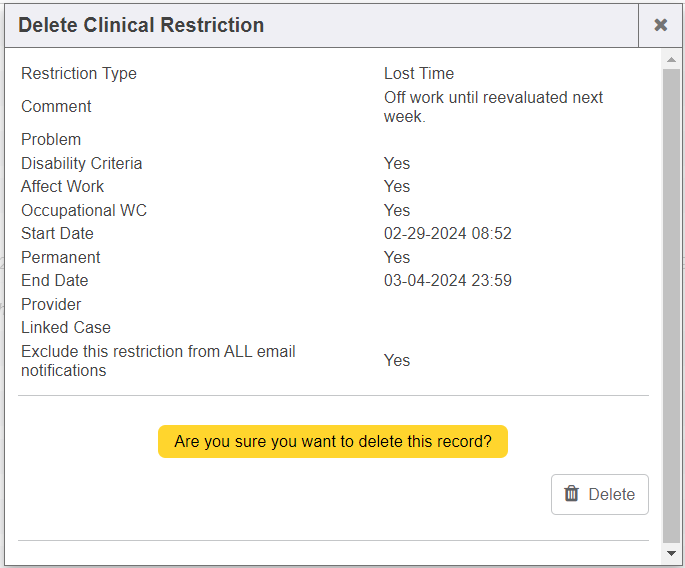Screen dimensions: 685x568
Task: Click the scrollbar down arrow
Action: pos(672,553)
